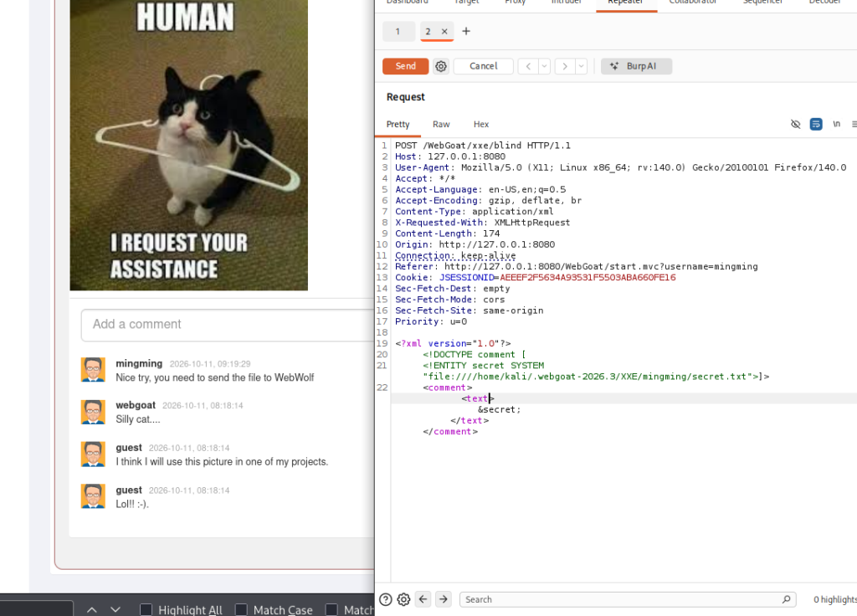This screenshot has width=857, height=616.
Task: Switch request view to Raw
Action: [441, 124]
